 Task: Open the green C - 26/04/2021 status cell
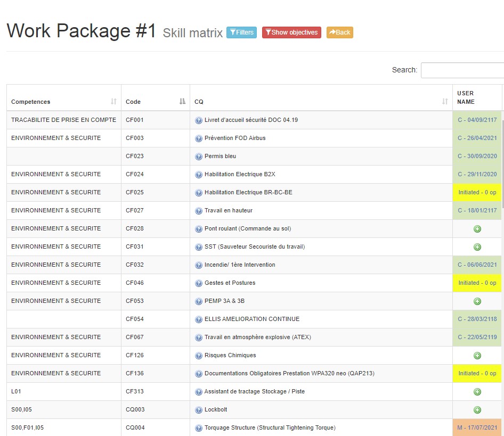point(477,138)
